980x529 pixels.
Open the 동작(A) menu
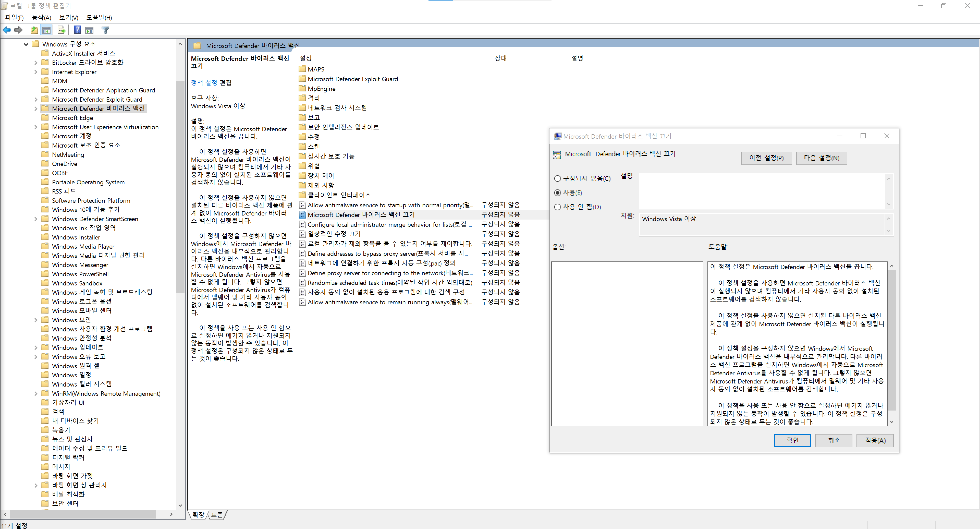click(41, 18)
